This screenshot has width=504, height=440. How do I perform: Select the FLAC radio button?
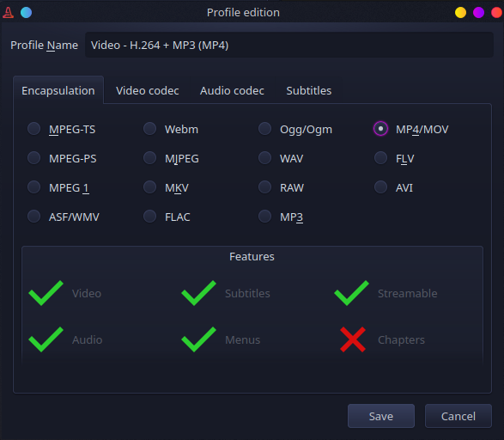coord(149,217)
